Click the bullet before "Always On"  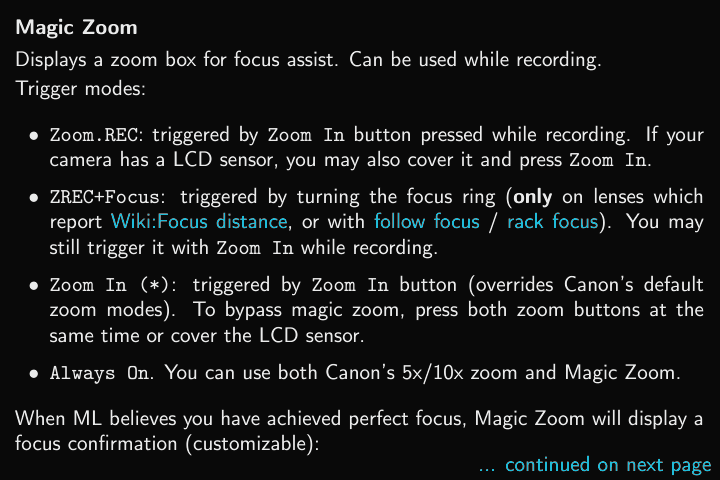coord(35,374)
